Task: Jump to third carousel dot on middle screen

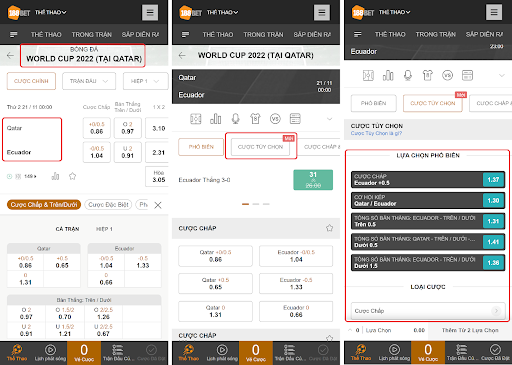Action: point(266,204)
